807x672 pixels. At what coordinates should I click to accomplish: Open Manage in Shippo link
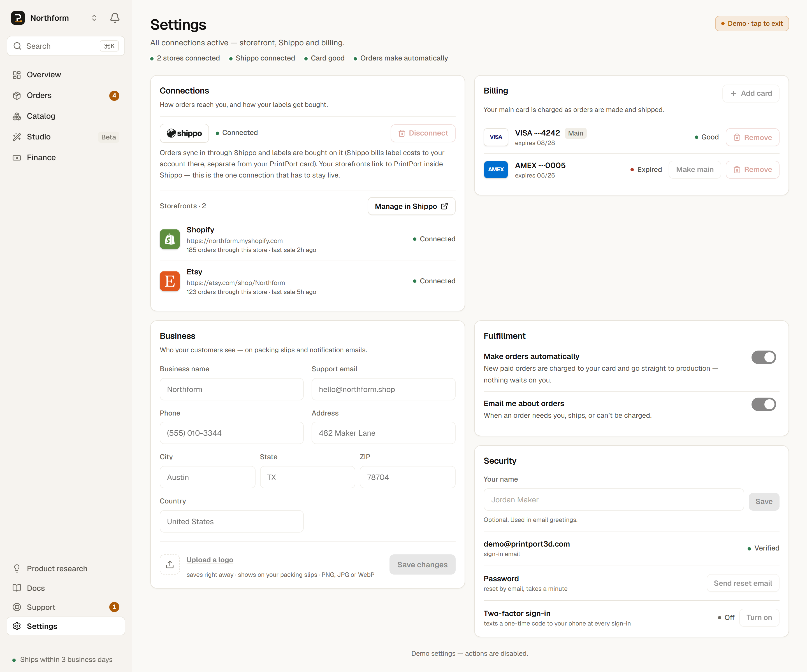[x=412, y=206]
